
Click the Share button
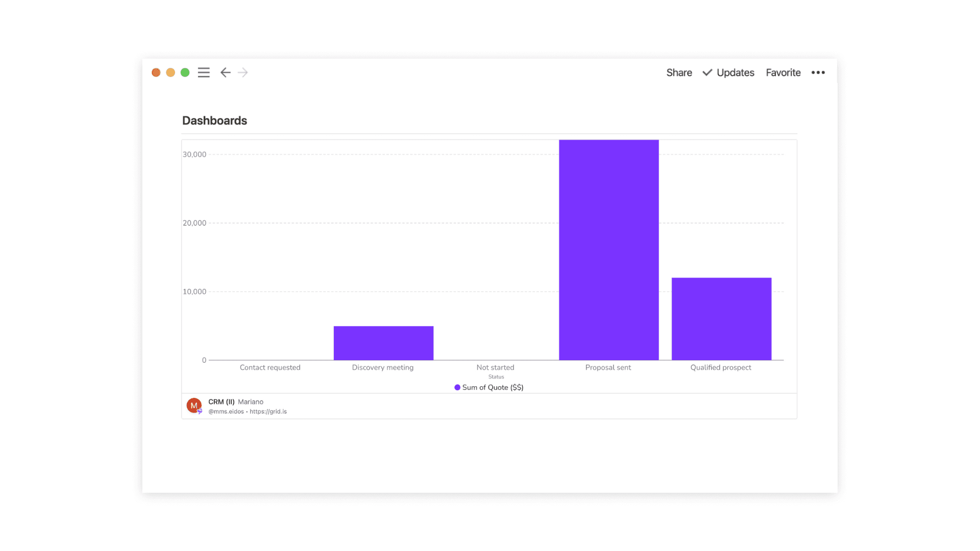679,72
